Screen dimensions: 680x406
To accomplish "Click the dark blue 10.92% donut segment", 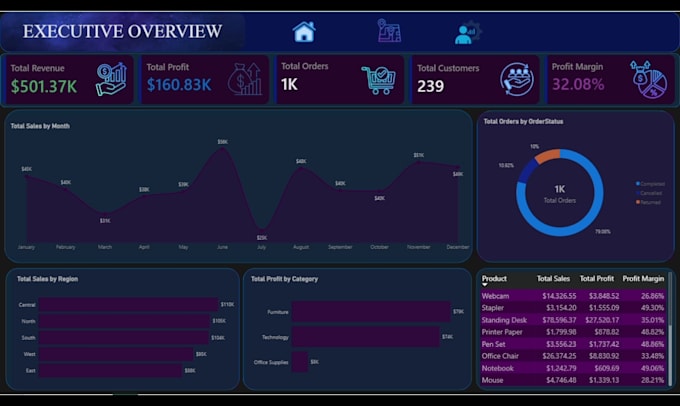I will click(526, 171).
